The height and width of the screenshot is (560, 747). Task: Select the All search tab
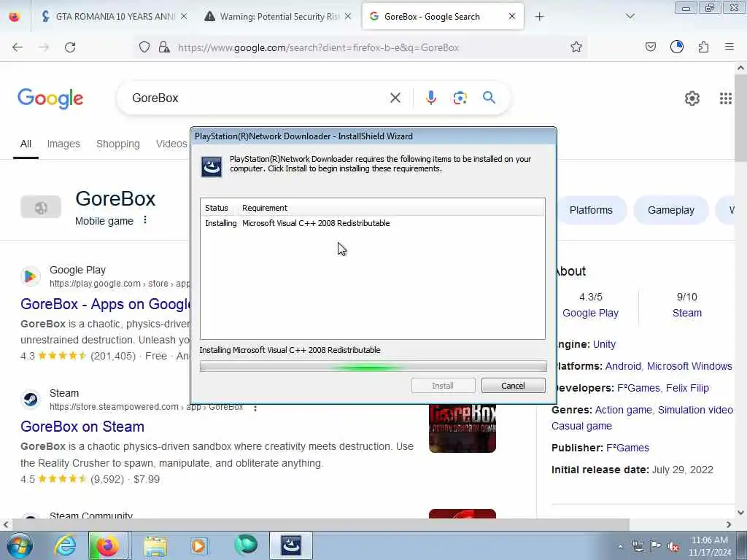click(x=26, y=144)
